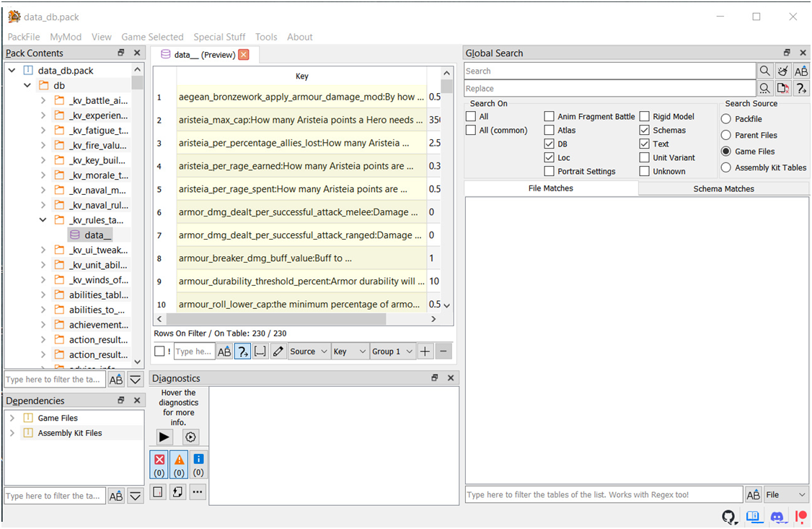This screenshot has width=812, height=529.
Task: Check the Portrait Settings checkbox
Action: [550, 171]
